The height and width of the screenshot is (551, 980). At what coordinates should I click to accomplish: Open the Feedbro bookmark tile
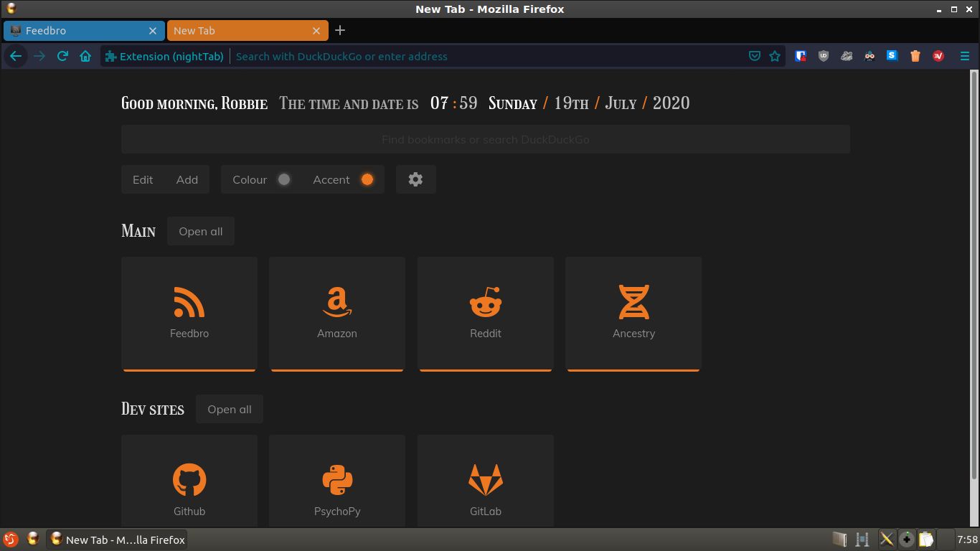tap(189, 314)
